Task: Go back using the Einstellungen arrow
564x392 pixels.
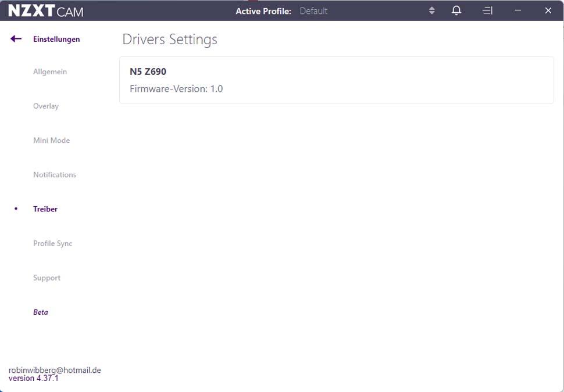Action: 16,39
